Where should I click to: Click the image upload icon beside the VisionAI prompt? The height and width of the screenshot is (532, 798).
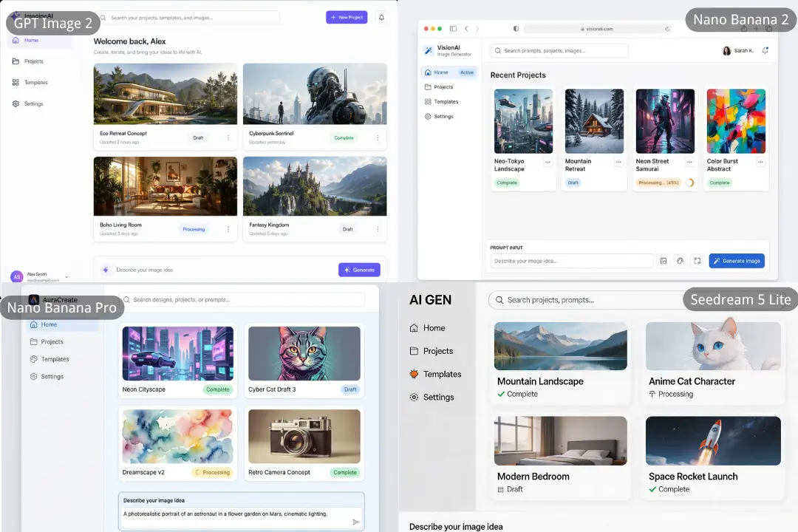(663, 261)
